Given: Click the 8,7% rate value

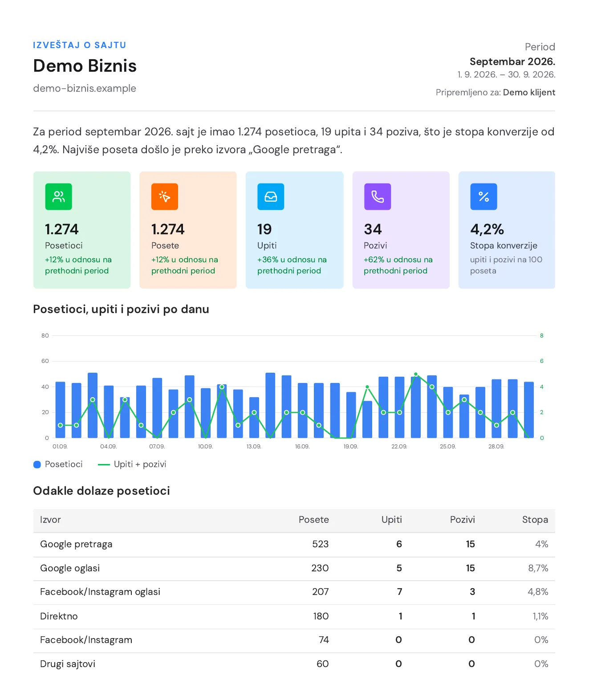Looking at the screenshot, I should [538, 568].
